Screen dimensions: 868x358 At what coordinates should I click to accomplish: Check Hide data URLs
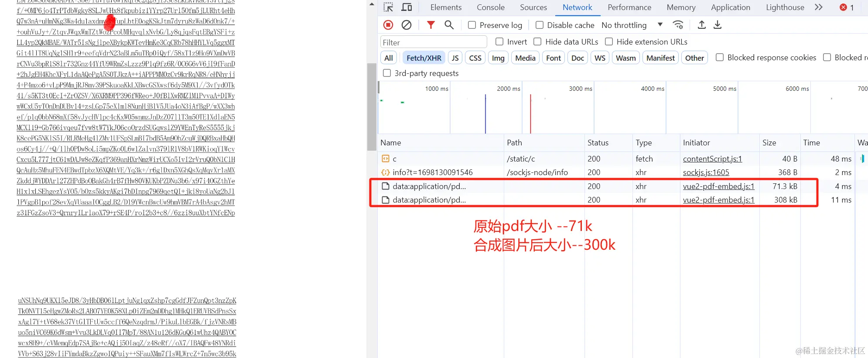click(x=537, y=41)
